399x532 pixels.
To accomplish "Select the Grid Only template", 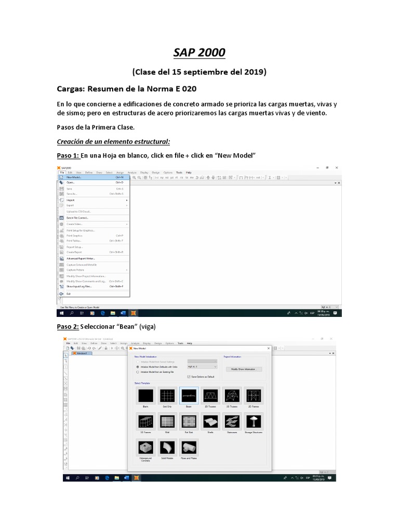I will [167, 395].
